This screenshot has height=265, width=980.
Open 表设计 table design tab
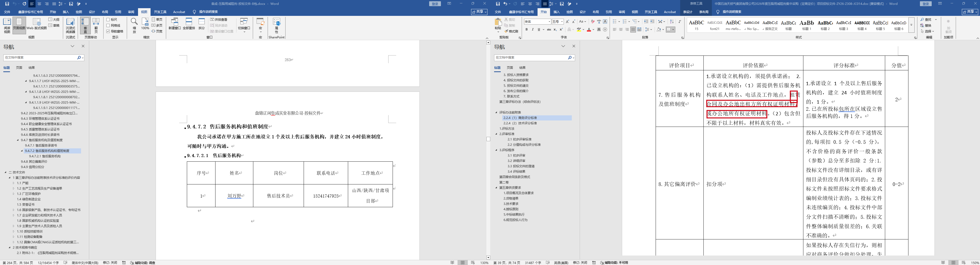(x=687, y=12)
